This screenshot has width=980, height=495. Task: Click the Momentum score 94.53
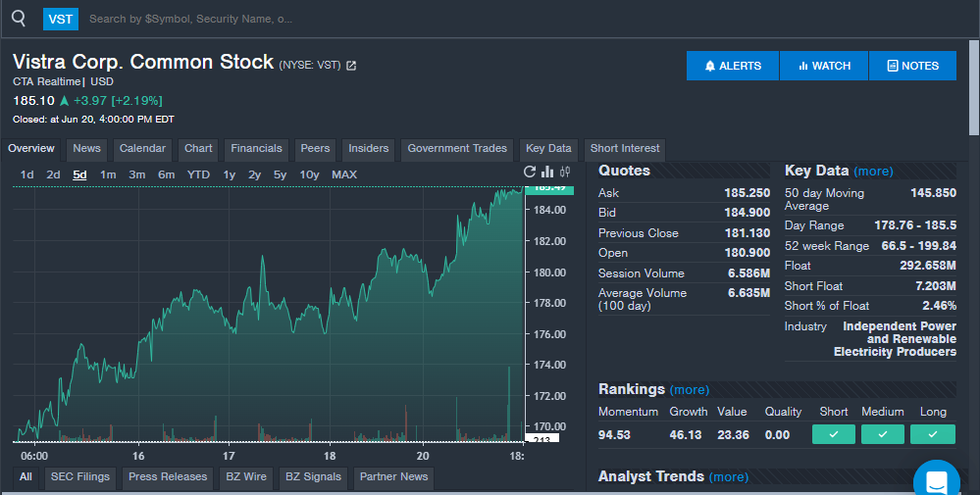614,435
